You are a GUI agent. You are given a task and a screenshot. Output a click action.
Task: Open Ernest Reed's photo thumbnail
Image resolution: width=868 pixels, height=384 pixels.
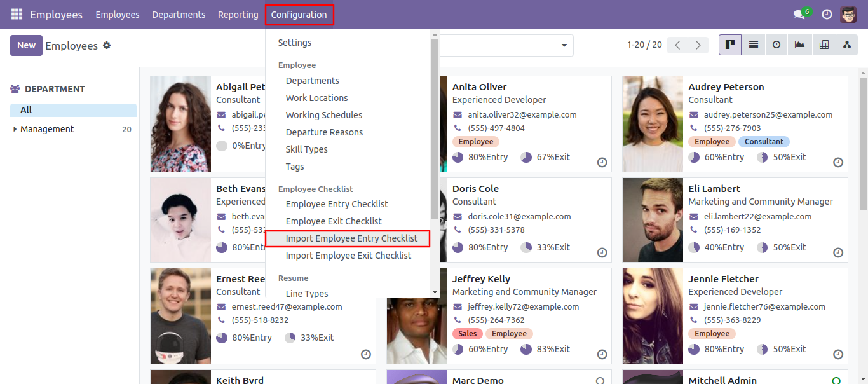click(x=180, y=316)
